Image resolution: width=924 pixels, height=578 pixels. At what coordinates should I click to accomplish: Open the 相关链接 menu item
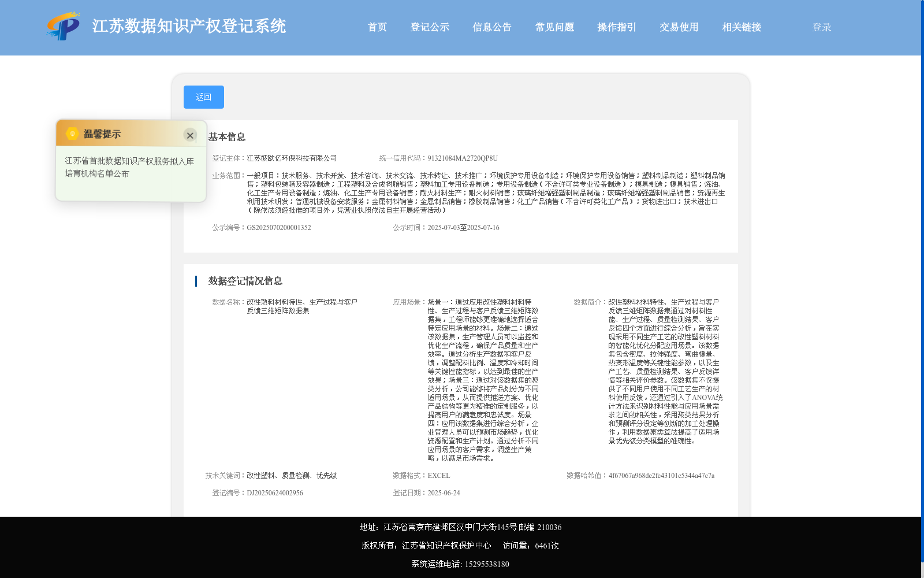742,27
